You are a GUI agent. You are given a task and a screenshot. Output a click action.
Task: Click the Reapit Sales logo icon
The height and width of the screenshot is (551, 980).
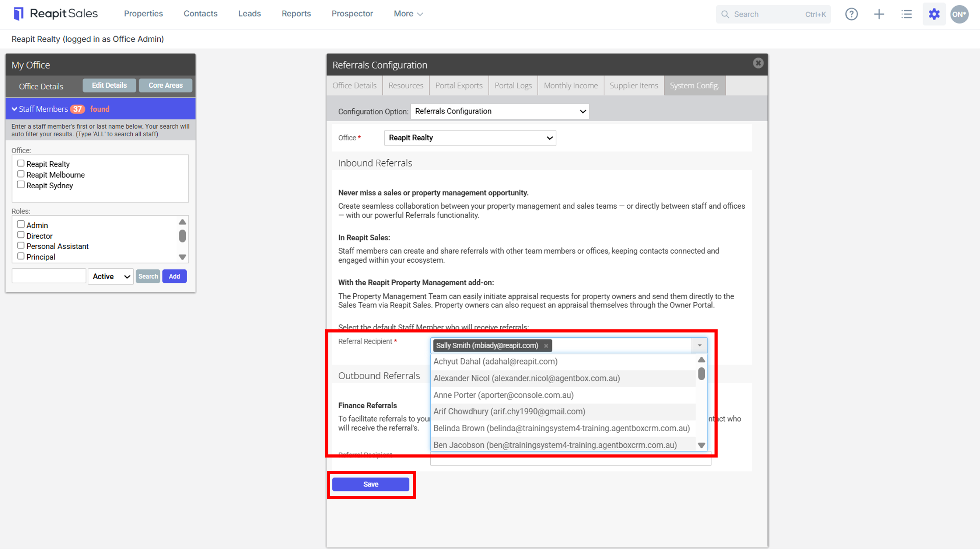tap(18, 14)
